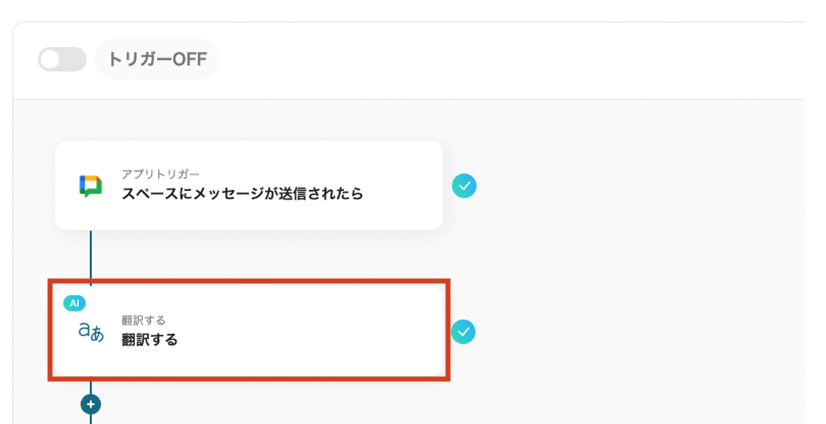Image resolution: width=826 pixels, height=424 pixels.
Task: Click the AI badge on translate step
Action: tap(74, 303)
